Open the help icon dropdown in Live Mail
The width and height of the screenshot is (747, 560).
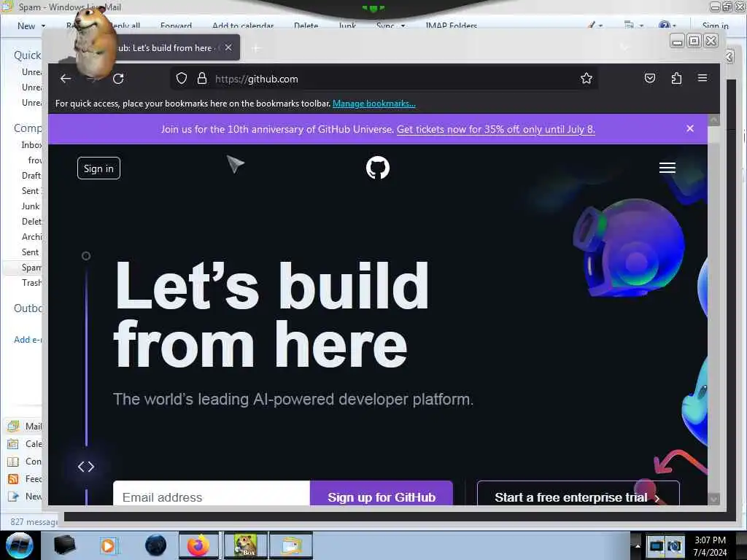click(667, 26)
